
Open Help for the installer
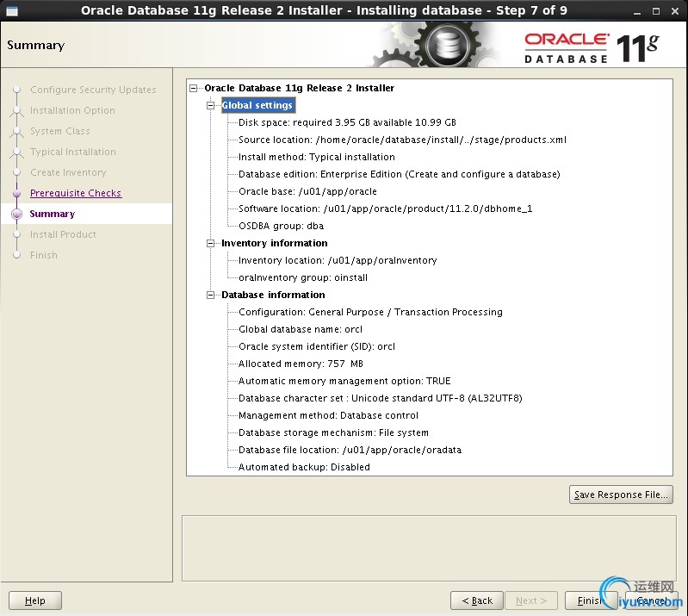point(35,600)
